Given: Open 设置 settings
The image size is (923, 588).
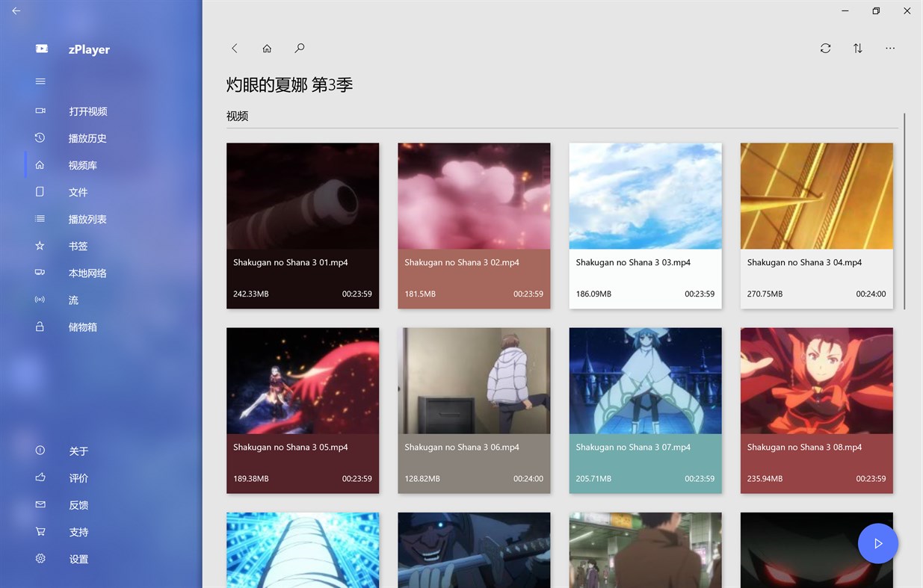Looking at the screenshot, I should [78, 558].
